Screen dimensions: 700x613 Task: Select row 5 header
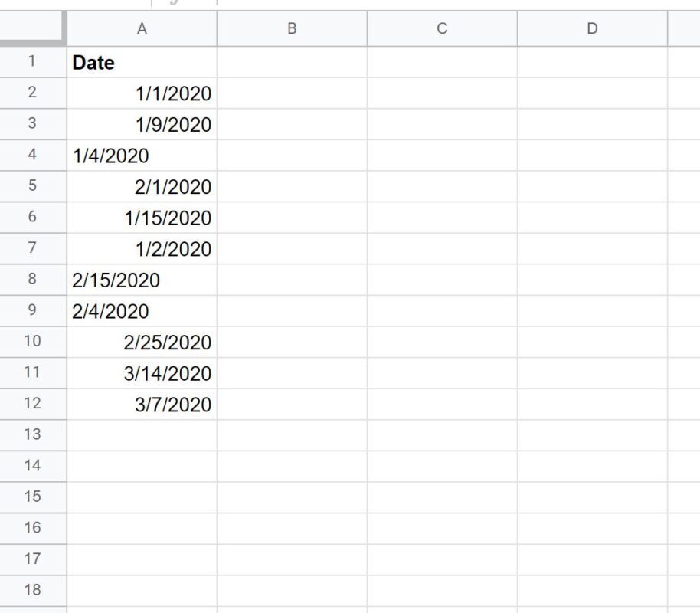(x=33, y=186)
